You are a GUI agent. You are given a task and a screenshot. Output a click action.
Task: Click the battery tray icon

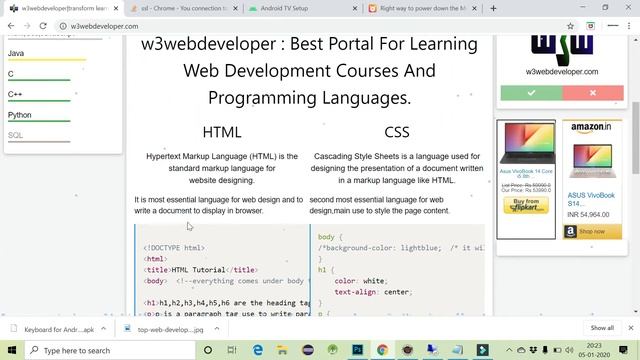557,350
